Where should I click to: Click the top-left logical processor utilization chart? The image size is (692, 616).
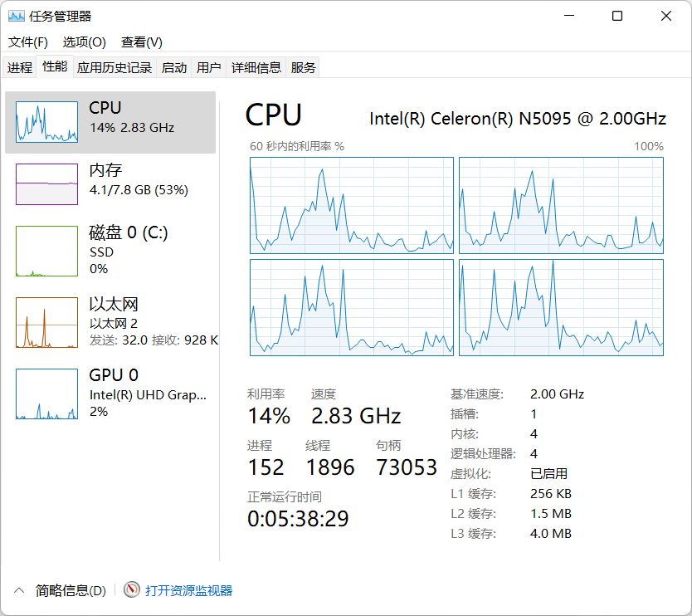click(x=350, y=204)
